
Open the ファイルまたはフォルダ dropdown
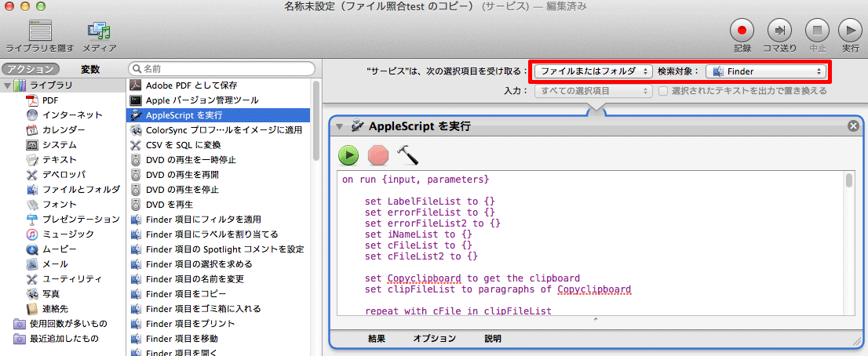(593, 71)
